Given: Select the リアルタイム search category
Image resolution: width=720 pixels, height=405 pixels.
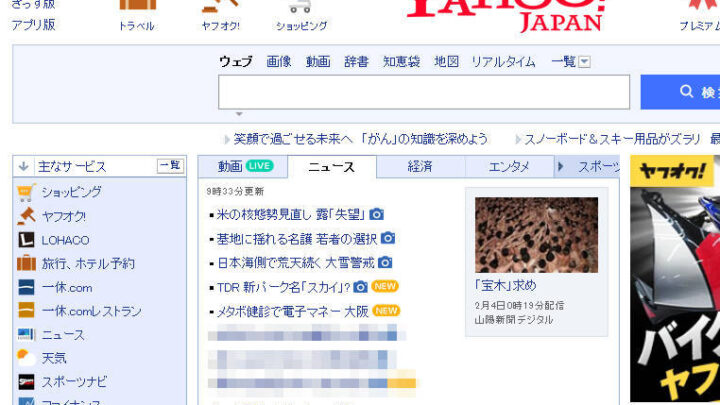Looking at the screenshot, I should [503, 62].
